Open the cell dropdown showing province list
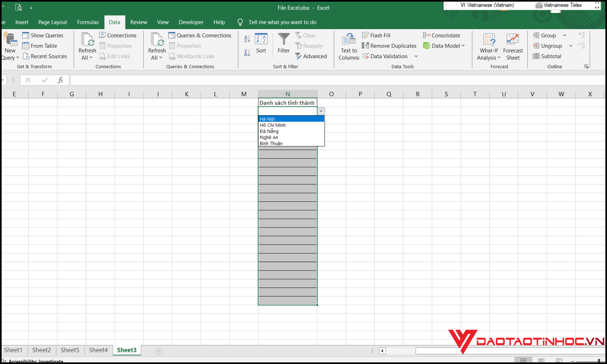 321,111
